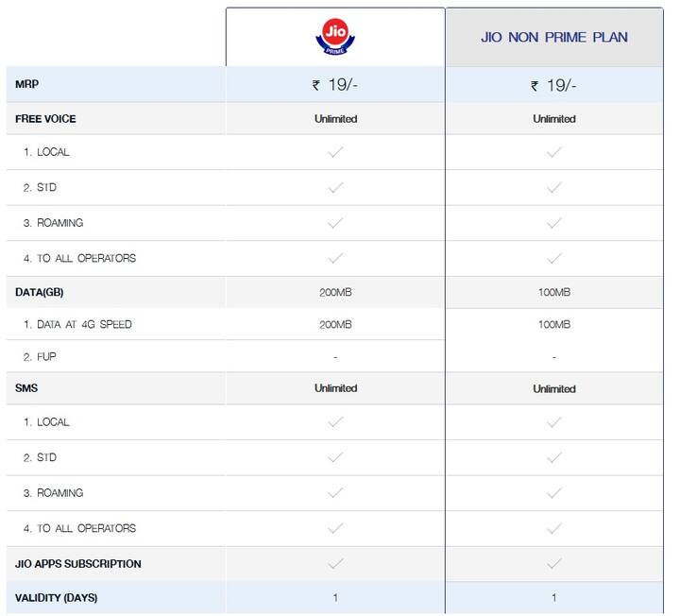Click the SMS '1. LOCAL' row label
The width and height of the screenshot is (680, 616).
pos(46,422)
